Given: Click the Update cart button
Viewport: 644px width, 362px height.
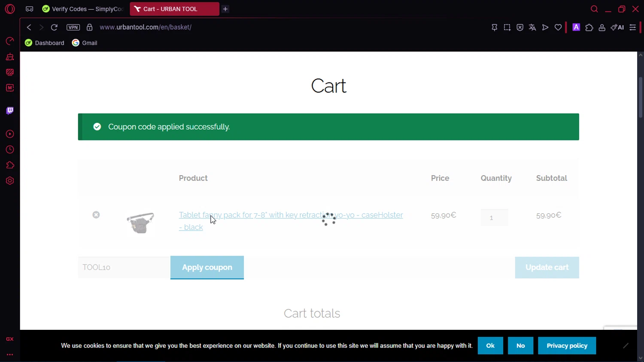Looking at the screenshot, I should point(547,268).
